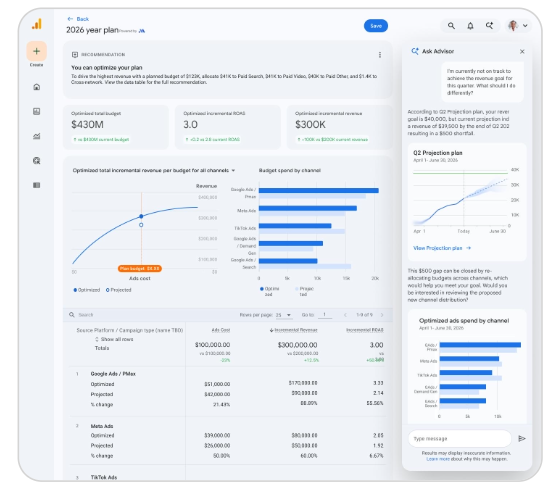The image size is (558, 490).
Task: Click the Meta Ads optimized bar in Budget spend chart
Action: 308,208
